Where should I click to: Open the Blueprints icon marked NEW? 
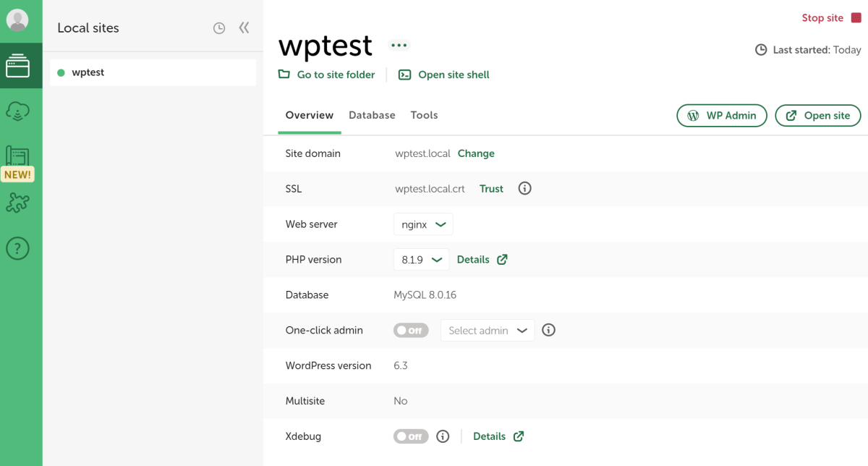pos(17,163)
